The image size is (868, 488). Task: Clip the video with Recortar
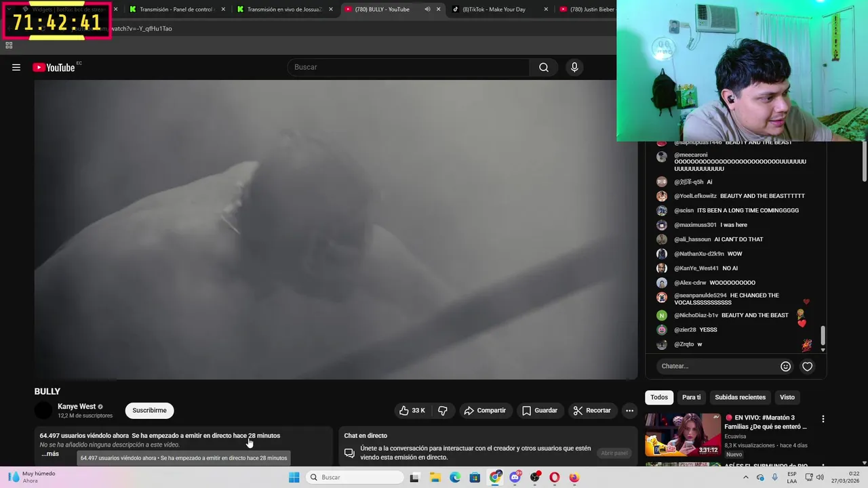coord(592,410)
